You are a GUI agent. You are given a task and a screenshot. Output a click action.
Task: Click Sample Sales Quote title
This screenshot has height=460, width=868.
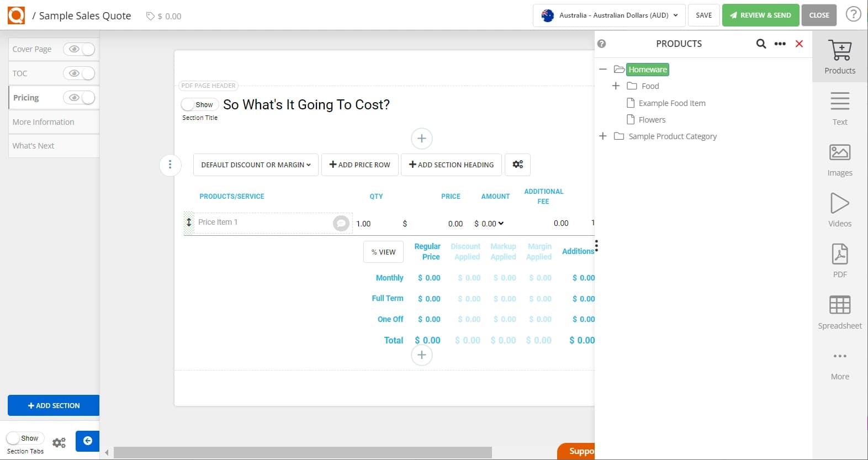click(85, 15)
